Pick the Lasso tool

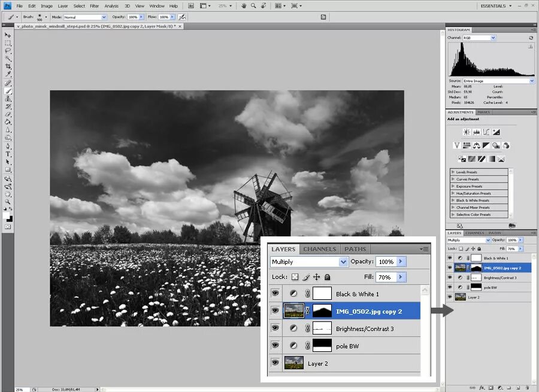tap(8, 51)
